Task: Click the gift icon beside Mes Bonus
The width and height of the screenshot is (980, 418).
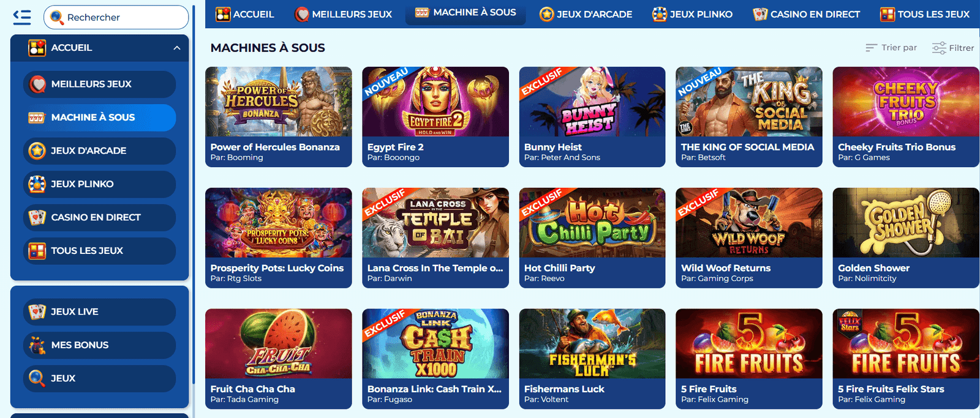Action: tap(37, 345)
